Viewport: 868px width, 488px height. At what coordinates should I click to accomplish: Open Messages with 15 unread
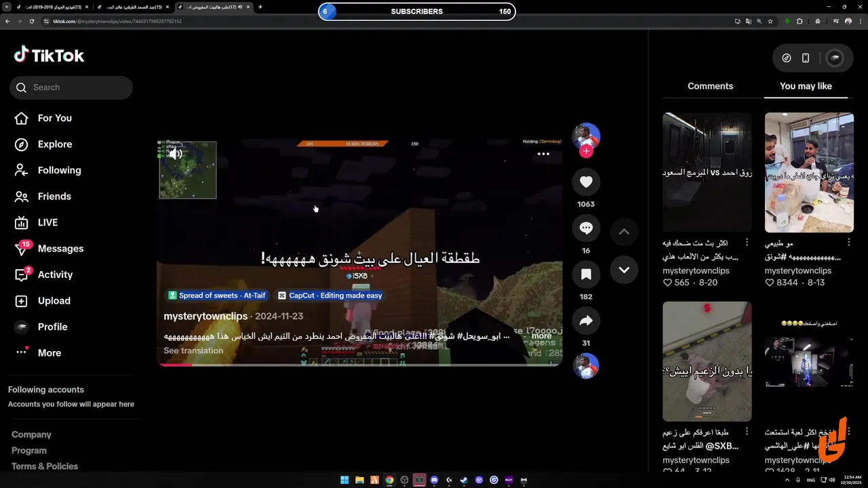pos(49,249)
